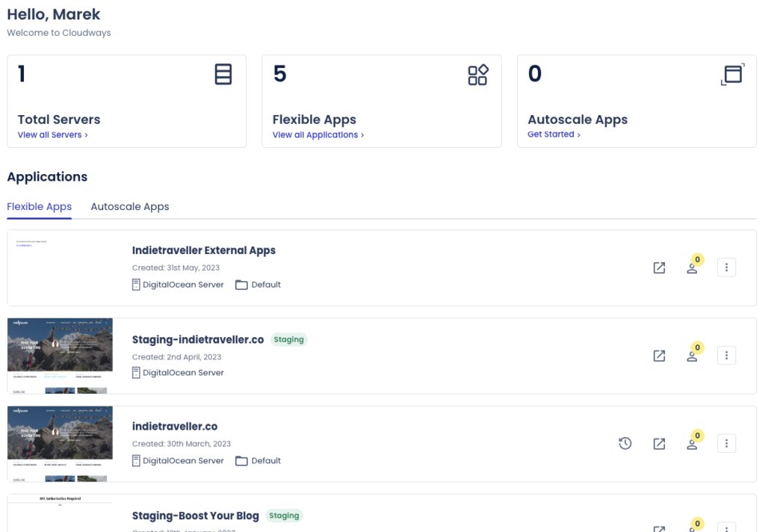
Task: Open team members icon for Staging-indietraveller.co
Action: (692, 356)
